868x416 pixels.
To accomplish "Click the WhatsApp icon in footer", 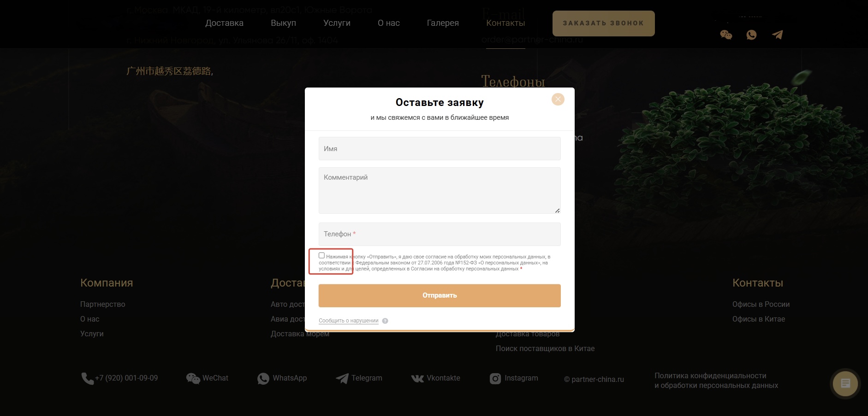I will [x=263, y=378].
